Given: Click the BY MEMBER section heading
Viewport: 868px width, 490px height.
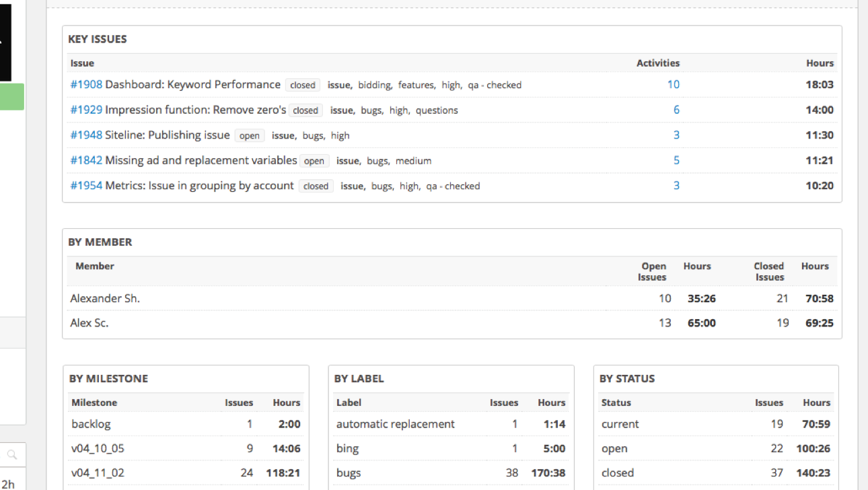Looking at the screenshot, I should (x=100, y=242).
